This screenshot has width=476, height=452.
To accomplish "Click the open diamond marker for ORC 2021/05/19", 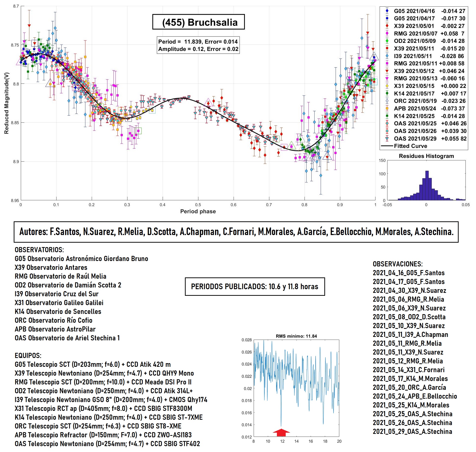I will pyautogui.click(x=387, y=101).
